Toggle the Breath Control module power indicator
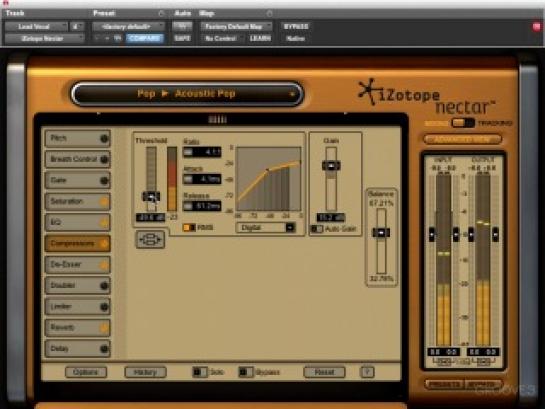545x409 pixels. pyautogui.click(x=104, y=159)
